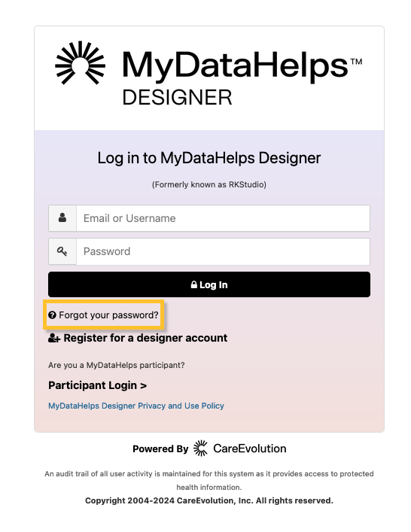
Task: Click the MyDataHelps sunburst logo icon
Action: click(x=80, y=62)
